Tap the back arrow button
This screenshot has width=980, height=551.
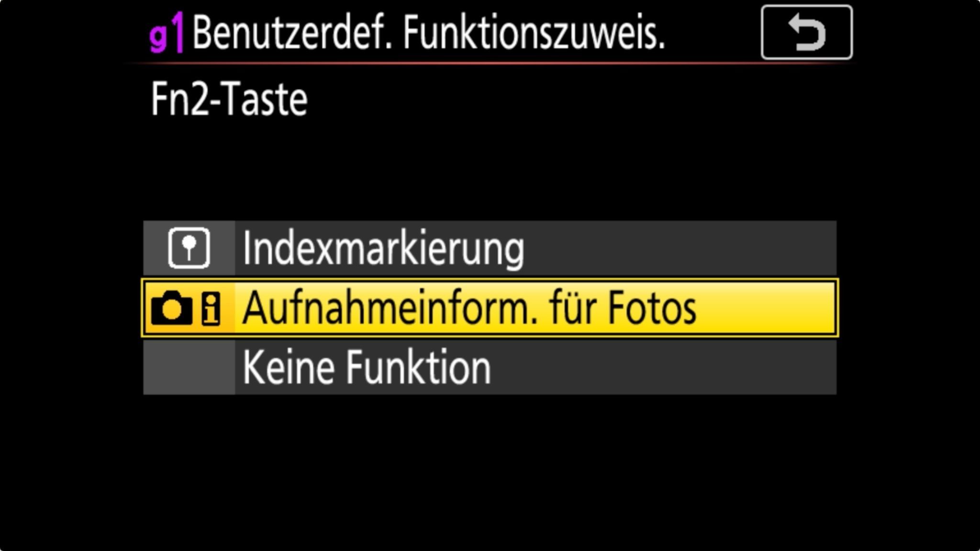(x=806, y=32)
